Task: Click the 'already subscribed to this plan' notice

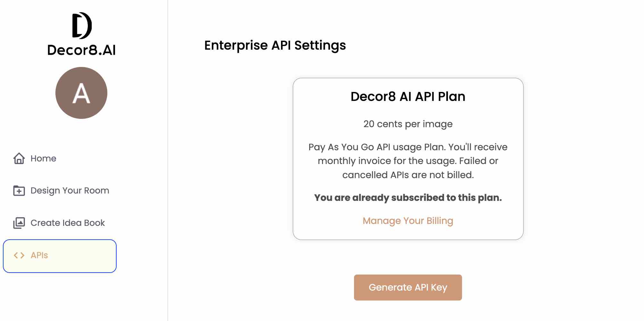Action: point(408,198)
